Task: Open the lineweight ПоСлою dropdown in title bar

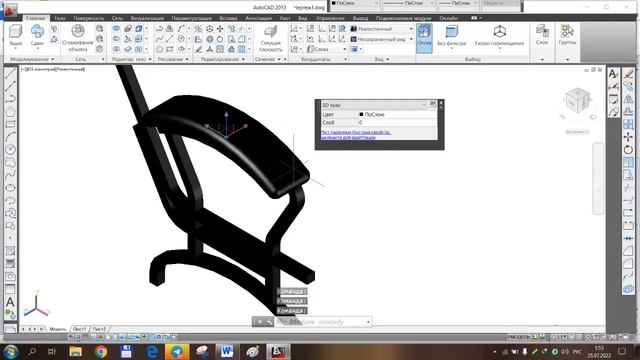Action: (x=458, y=3)
